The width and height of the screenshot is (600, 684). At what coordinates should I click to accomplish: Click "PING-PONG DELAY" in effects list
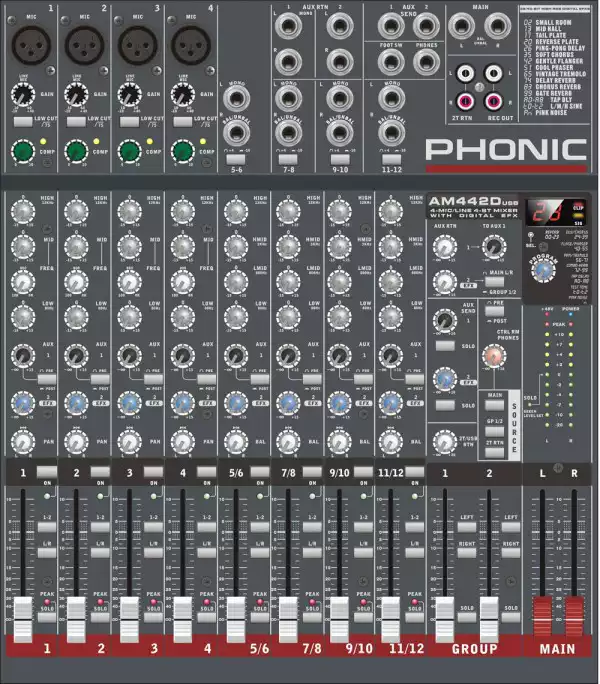560,48
